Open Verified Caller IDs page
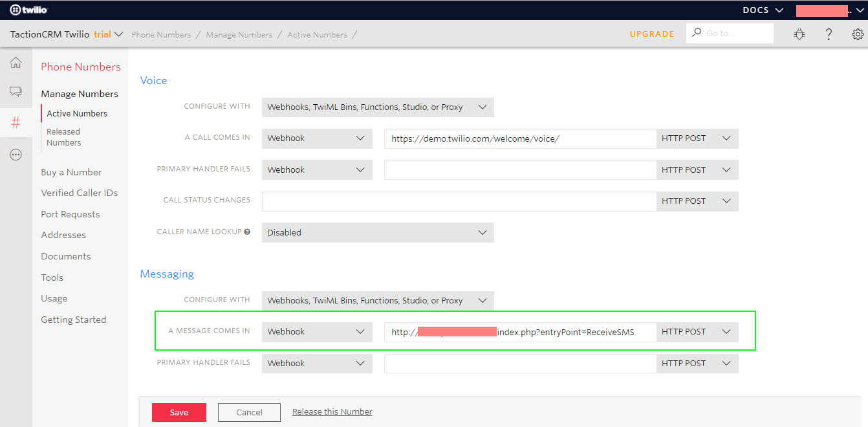868x427 pixels. (x=80, y=193)
